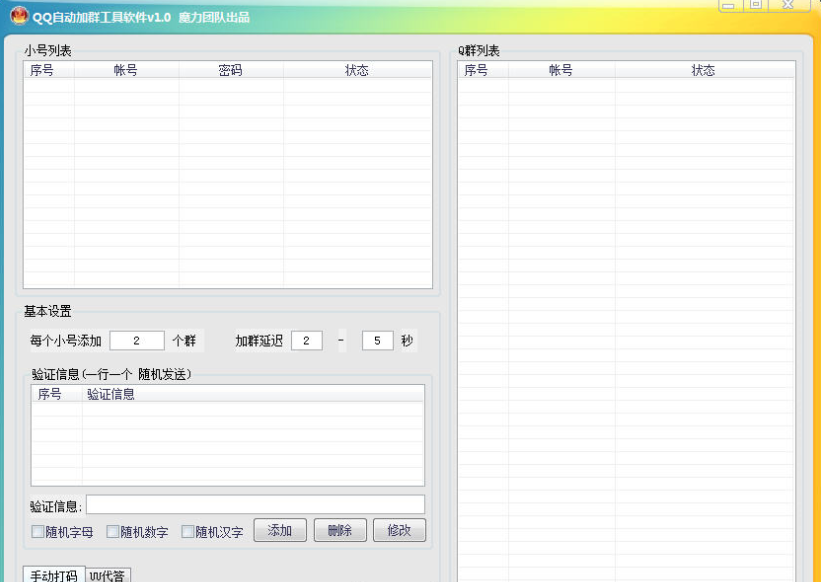Open the UU代答 tab

coord(107,576)
